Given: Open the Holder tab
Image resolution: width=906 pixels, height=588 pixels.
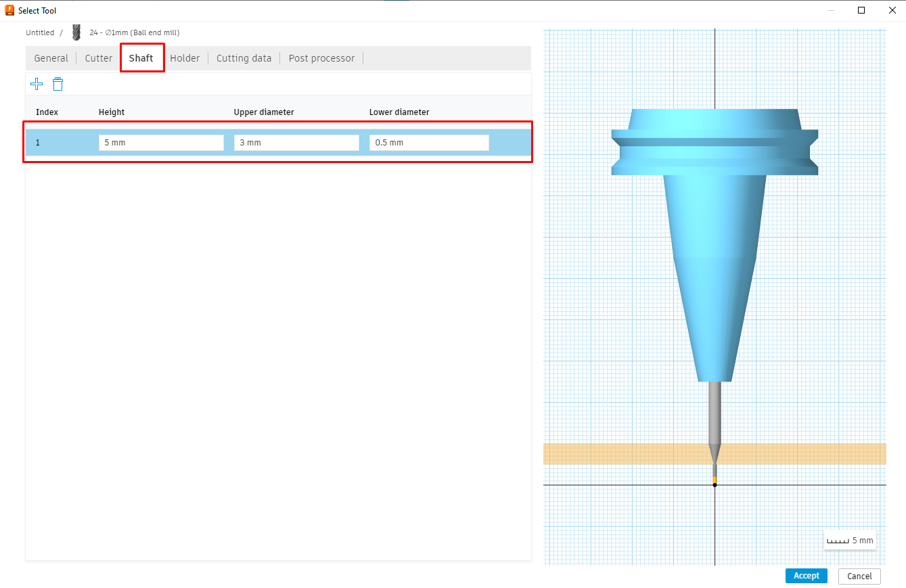Looking at the screenshot, I should coord(185,58).
